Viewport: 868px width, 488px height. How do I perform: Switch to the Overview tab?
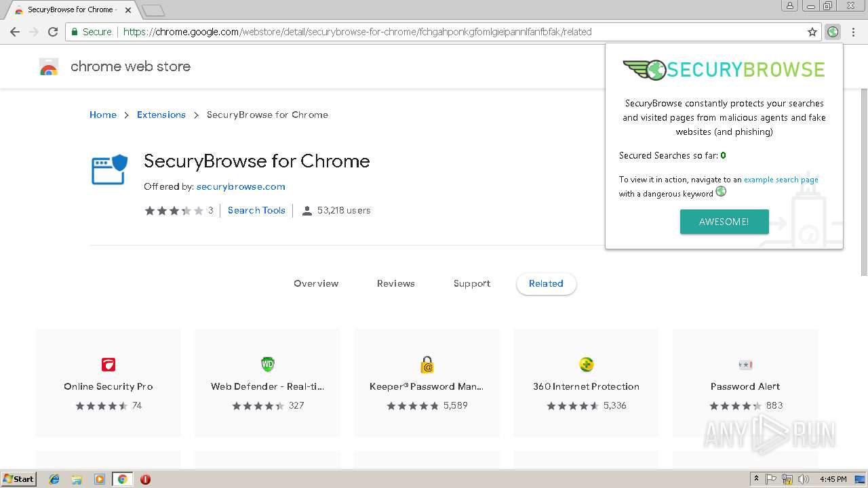pyautogui.click(x=316, y=283)
